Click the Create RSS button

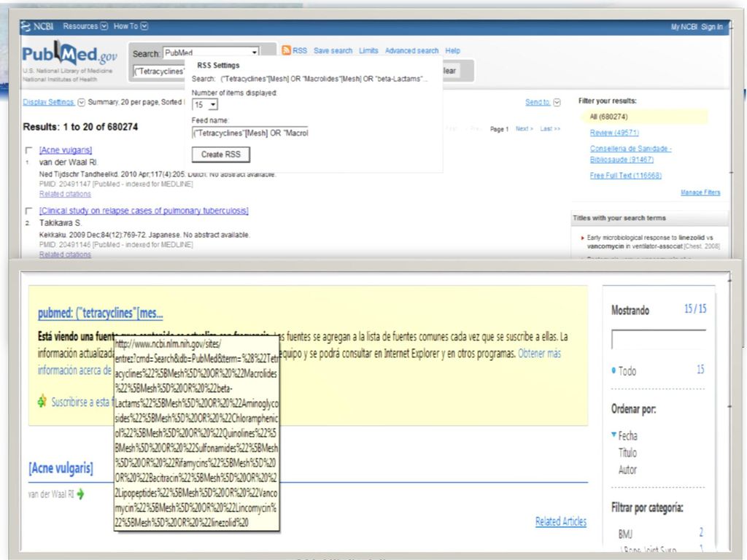pos(220,155)
